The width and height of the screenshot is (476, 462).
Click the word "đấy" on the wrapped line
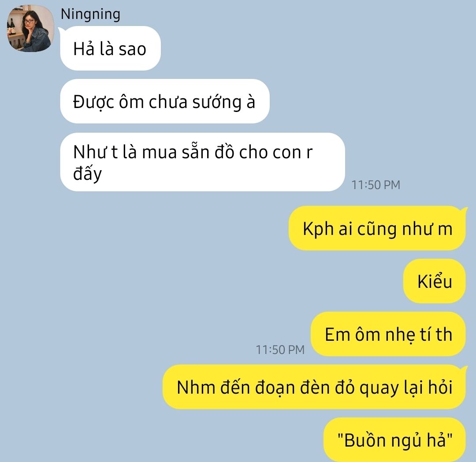87,174
